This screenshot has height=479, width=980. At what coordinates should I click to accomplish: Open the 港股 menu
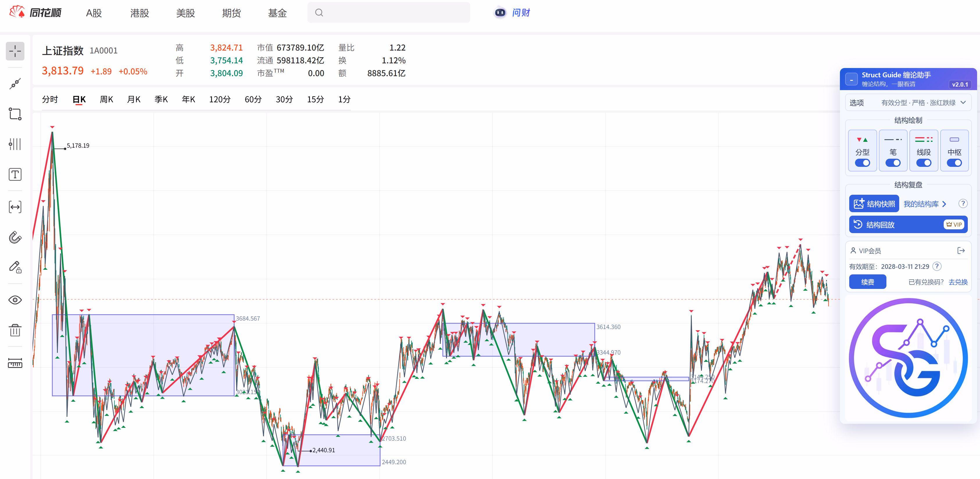(x=140, y=13)
